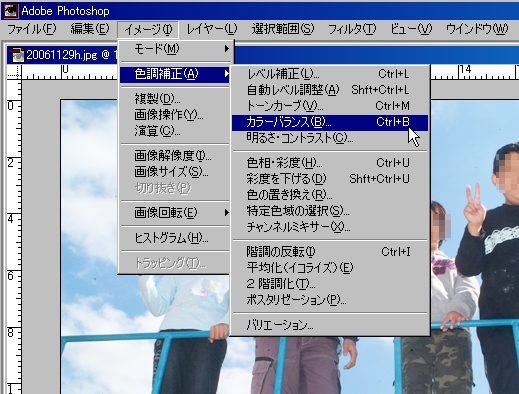Click the Adobe Photoshop title bar icon

[x=10, y=11]
